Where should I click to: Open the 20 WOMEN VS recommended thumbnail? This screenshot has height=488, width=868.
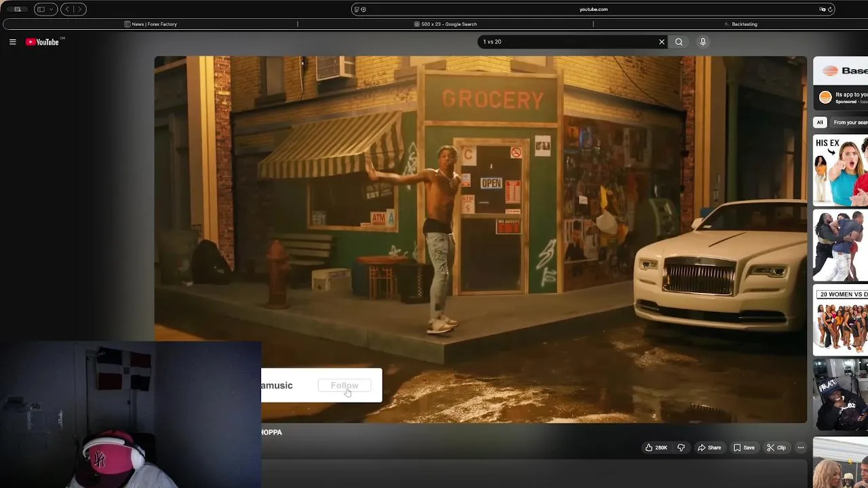pos(841,320)
